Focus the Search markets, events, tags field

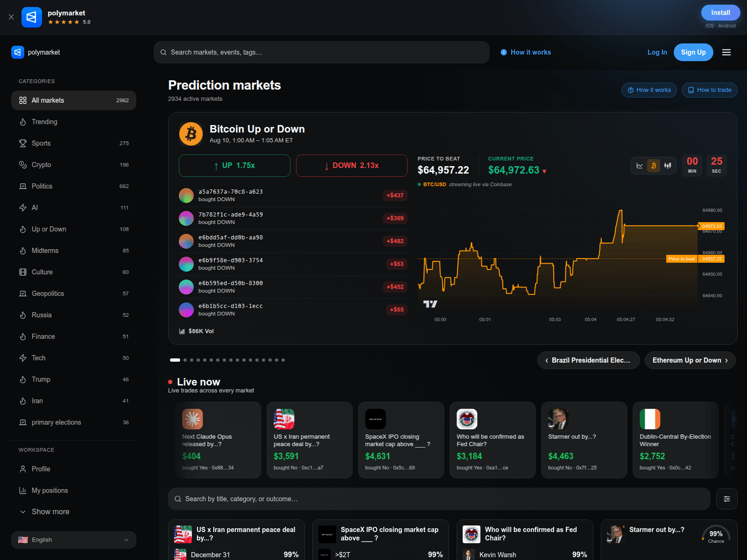click(x=322, y=52)
